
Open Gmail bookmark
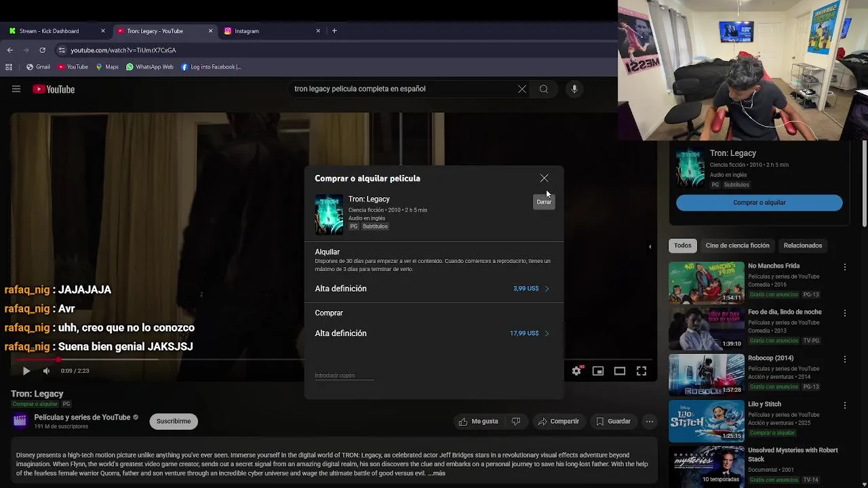[x=38, y=67]
